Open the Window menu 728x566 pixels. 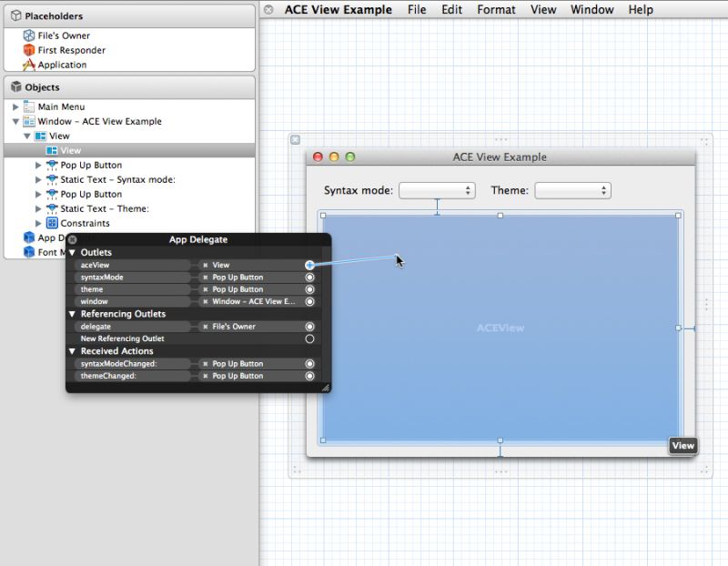[592, 9]
